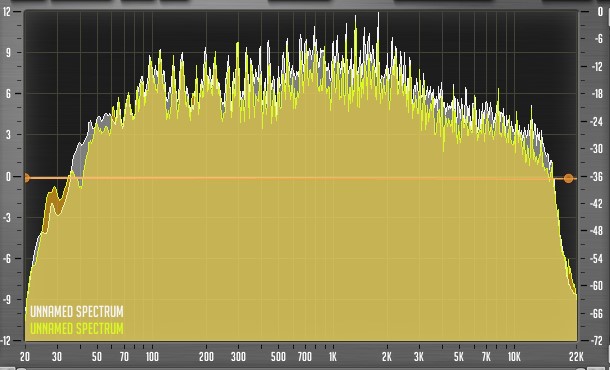Screen dimensions: 610x370
Task: Click the 9 label on left gain scale
Action: click(8, 53)
